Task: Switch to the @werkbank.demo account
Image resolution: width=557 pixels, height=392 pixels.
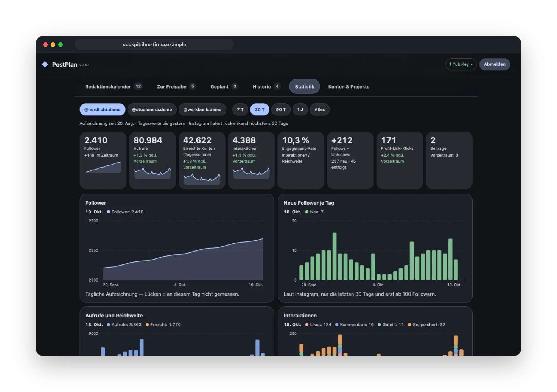Action: 202,110
